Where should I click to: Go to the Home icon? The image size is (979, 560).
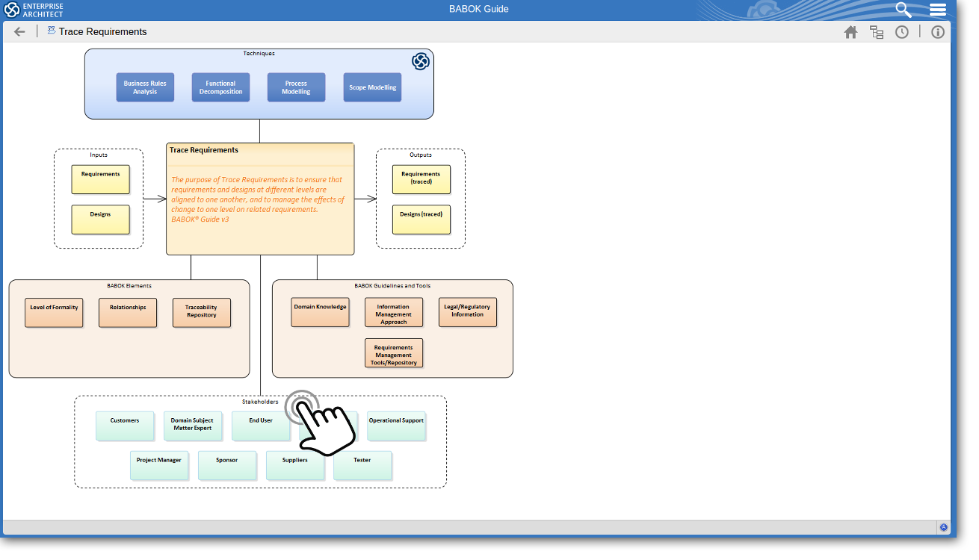[850, 32]
